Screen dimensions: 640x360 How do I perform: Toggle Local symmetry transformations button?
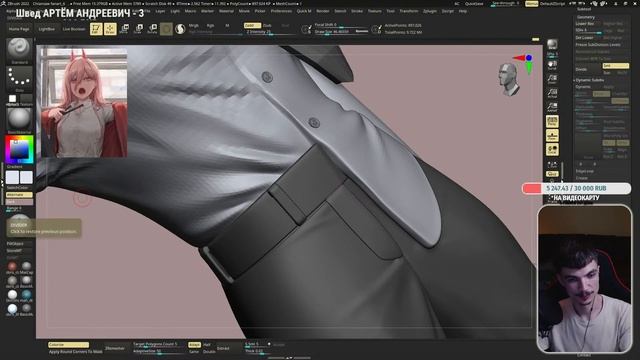coord(552,149)
